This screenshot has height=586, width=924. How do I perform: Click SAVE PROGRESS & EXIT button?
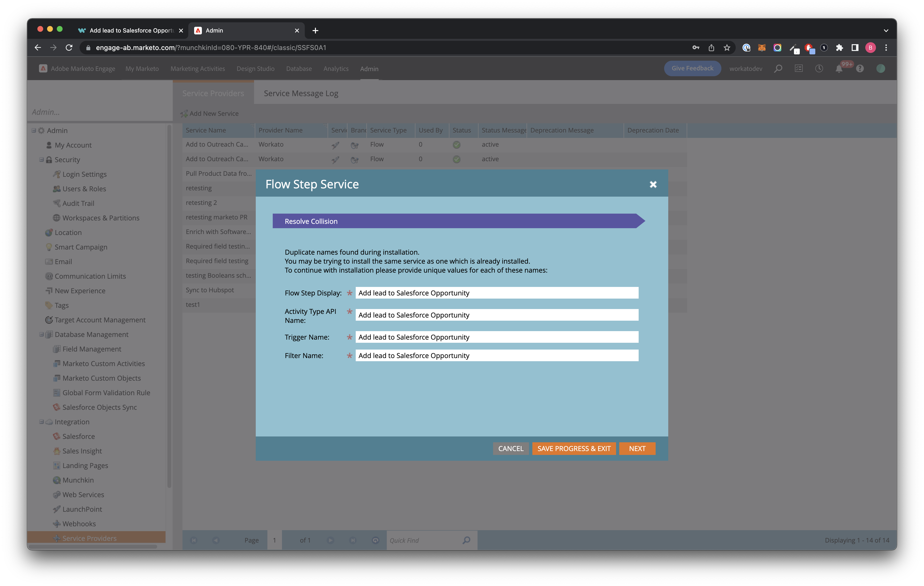point(574,449)
